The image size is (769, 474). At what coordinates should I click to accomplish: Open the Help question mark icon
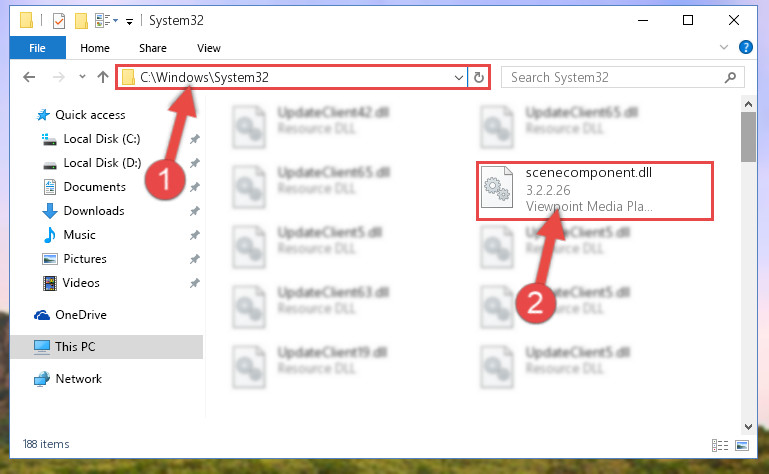point(745,47)
